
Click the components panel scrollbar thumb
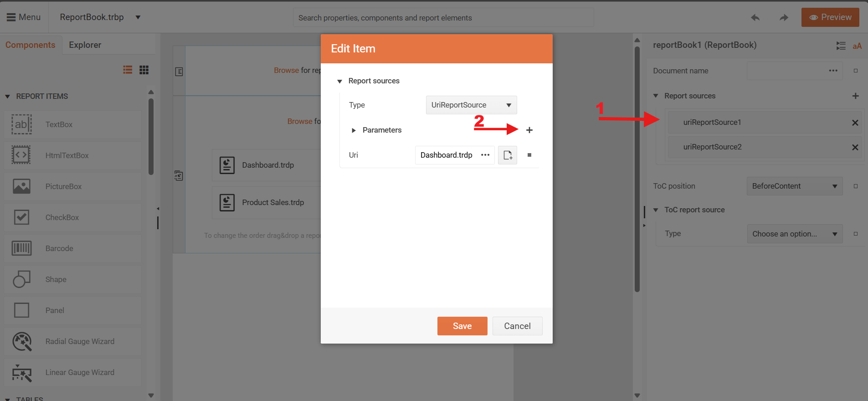click(x=151, y=137)
